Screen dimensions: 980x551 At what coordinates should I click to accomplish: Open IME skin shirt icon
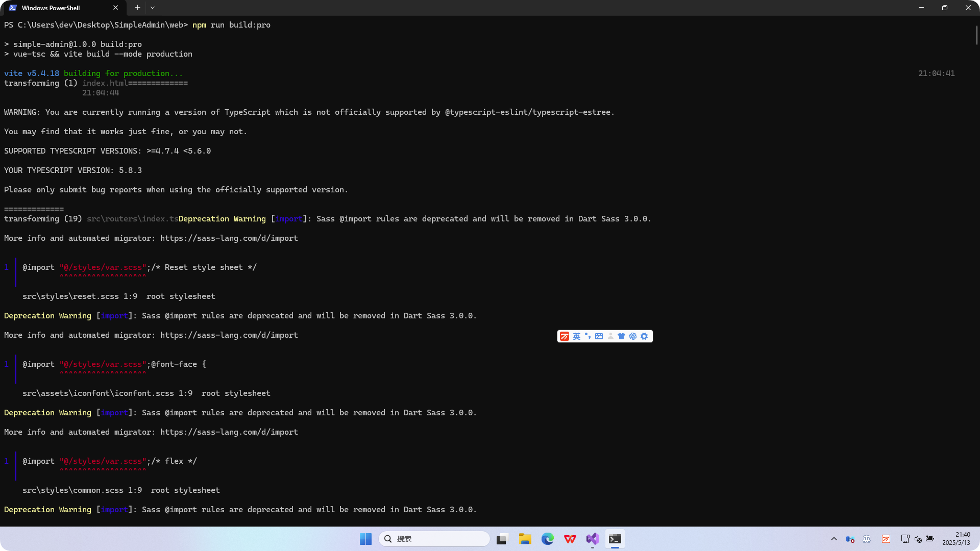(621, 336)
